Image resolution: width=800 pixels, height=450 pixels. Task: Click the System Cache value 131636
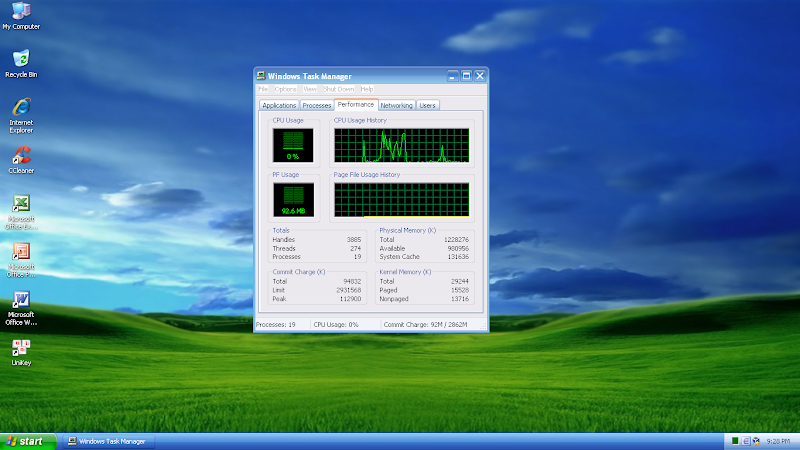[x=458, y=257]
